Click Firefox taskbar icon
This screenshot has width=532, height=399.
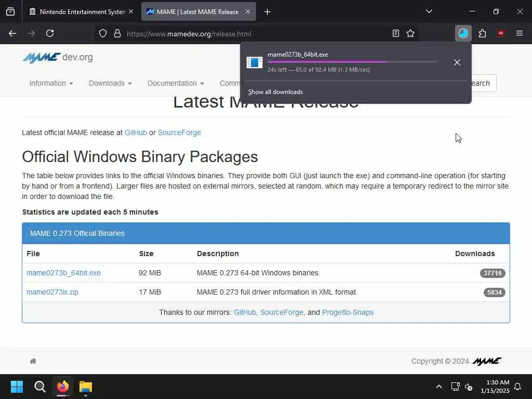63,387
